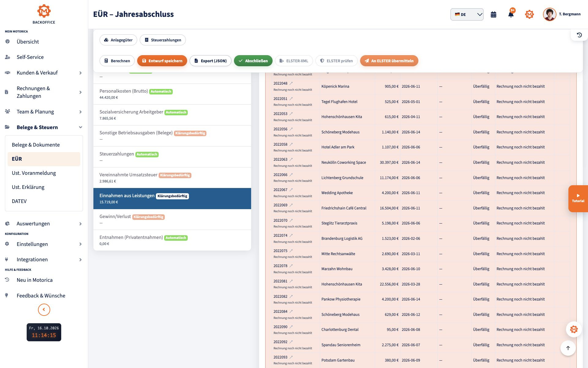Open the history icon below header
This screenshot has height=368, width=588.
pyautogui.click(x=579, y=35)
